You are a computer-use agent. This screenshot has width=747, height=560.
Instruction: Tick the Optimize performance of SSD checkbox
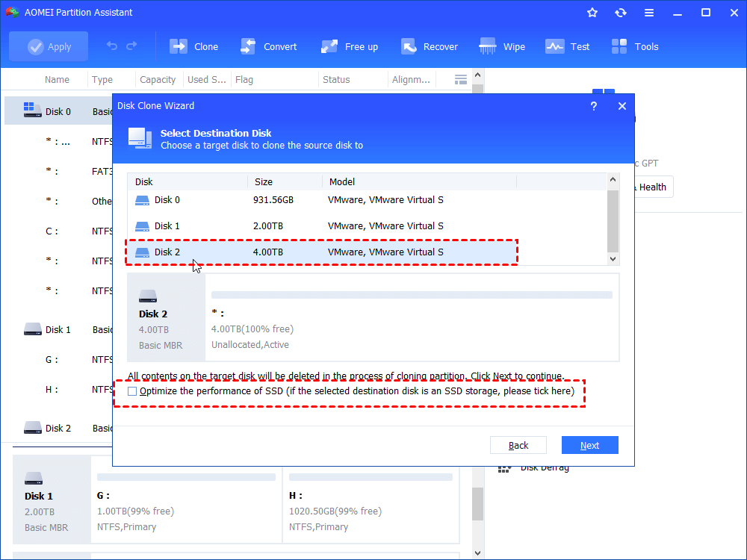point(132,391)
